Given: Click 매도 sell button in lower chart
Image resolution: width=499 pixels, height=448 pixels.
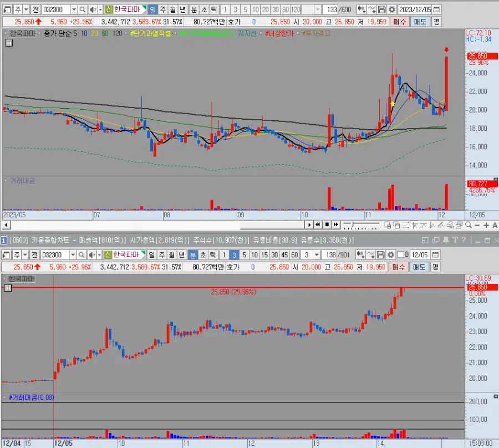Looking at the screenshot, I should tap(419, 267).
